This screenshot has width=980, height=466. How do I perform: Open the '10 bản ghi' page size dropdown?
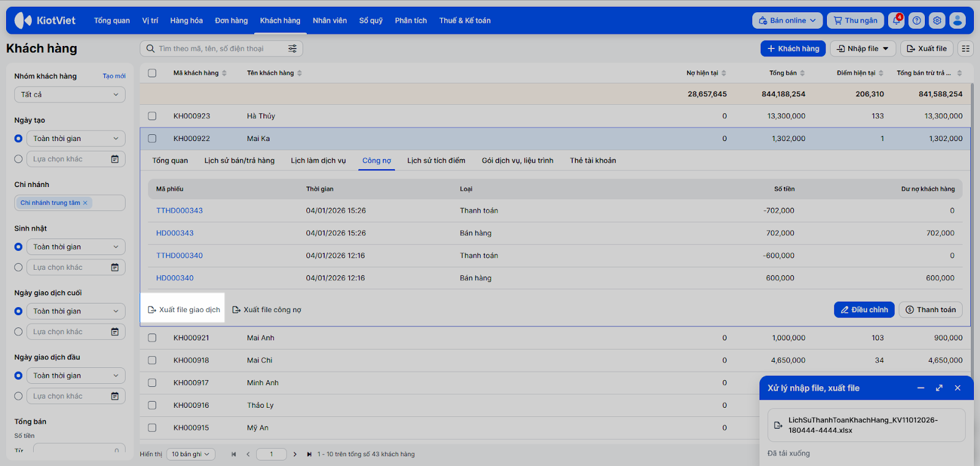190,454
